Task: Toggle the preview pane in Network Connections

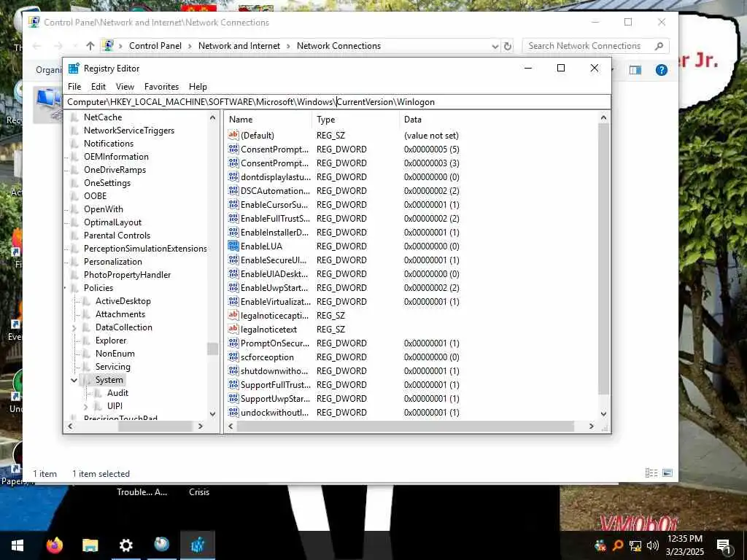Action: pyautogui.click(x=635, y=70)
